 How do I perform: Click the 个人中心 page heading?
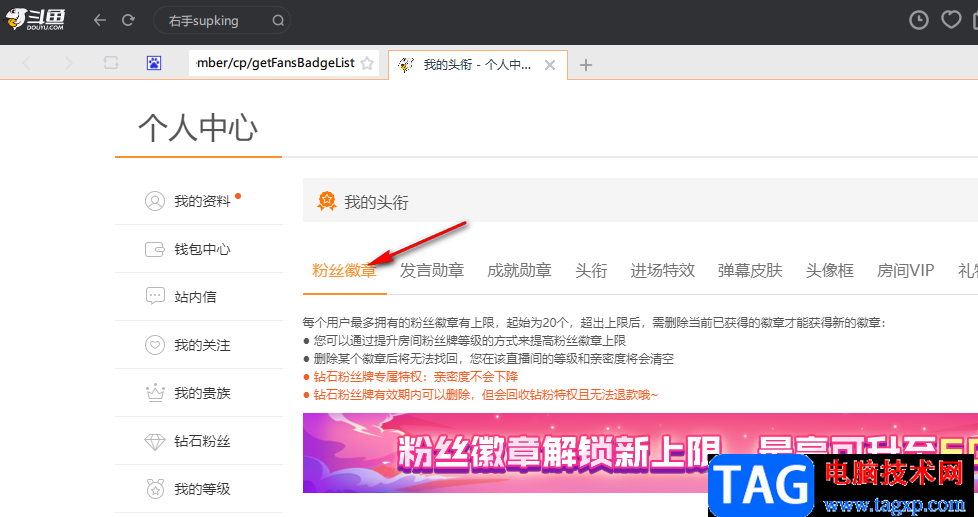(x=198, y=128)
